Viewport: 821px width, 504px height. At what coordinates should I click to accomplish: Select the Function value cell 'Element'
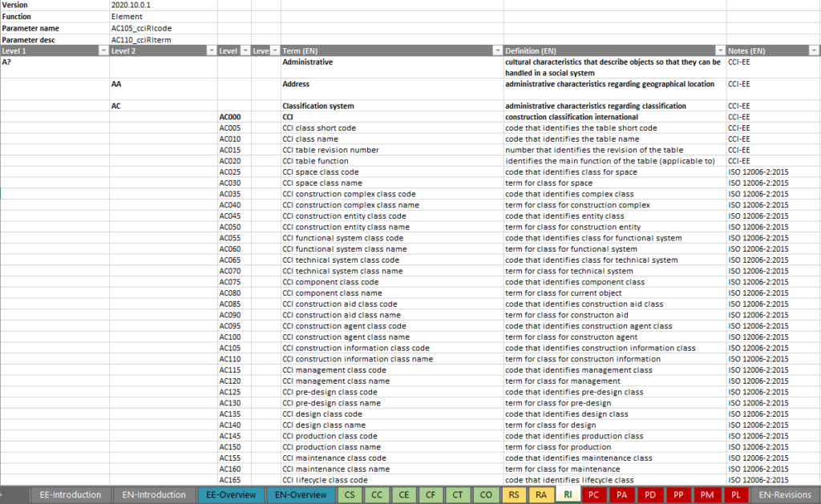point(164,17)
